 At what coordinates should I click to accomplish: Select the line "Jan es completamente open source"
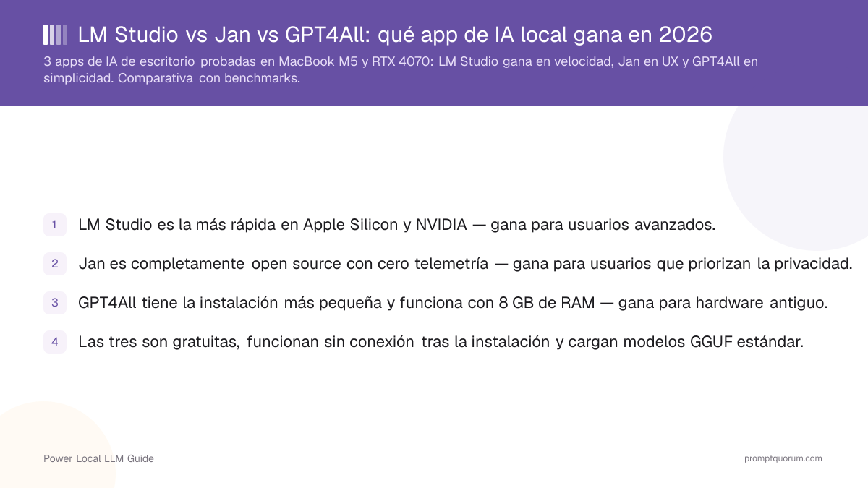466,264
